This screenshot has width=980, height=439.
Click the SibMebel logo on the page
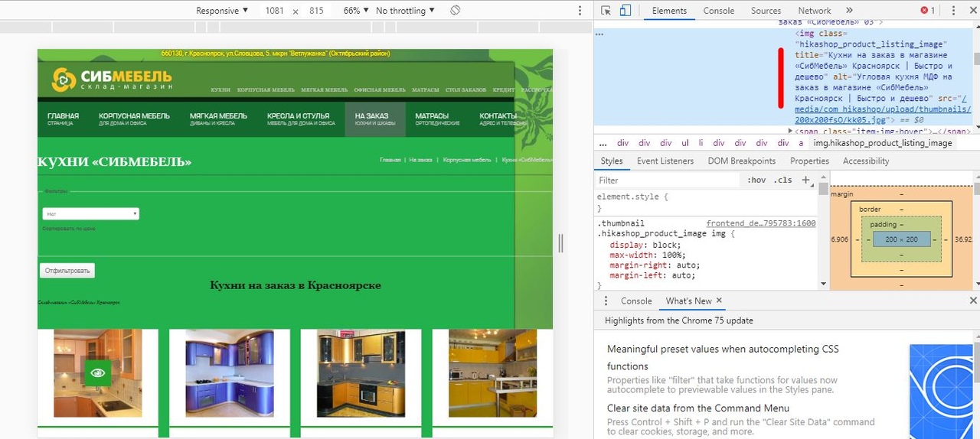coord(112,80)
